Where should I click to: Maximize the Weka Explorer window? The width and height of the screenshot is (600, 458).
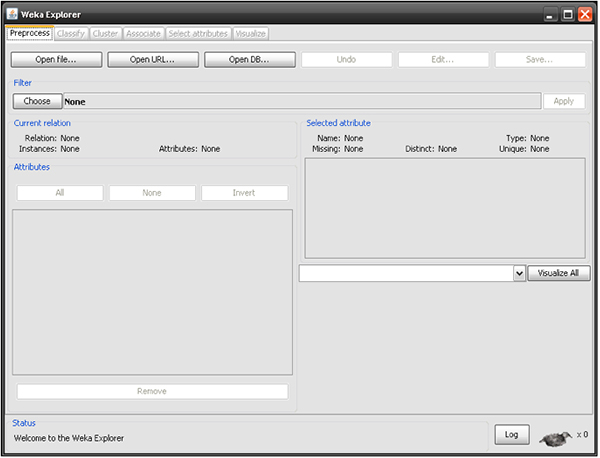[x=568, y=15]
